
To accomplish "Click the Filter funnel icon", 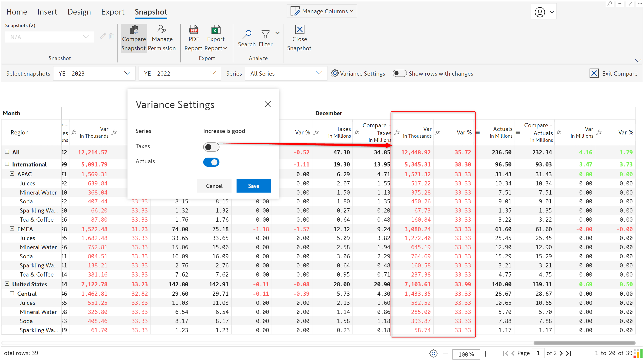I will [x=265, y=34].
